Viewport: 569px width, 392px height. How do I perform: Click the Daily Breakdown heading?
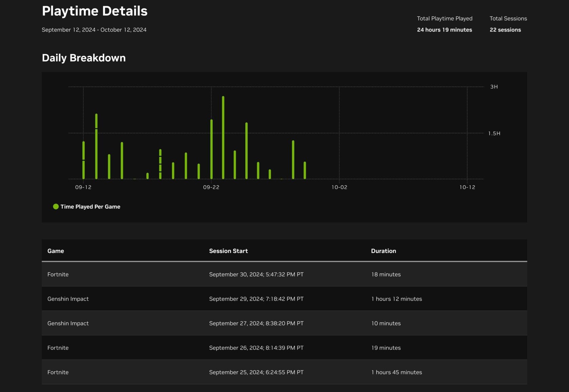pos(84,58)
